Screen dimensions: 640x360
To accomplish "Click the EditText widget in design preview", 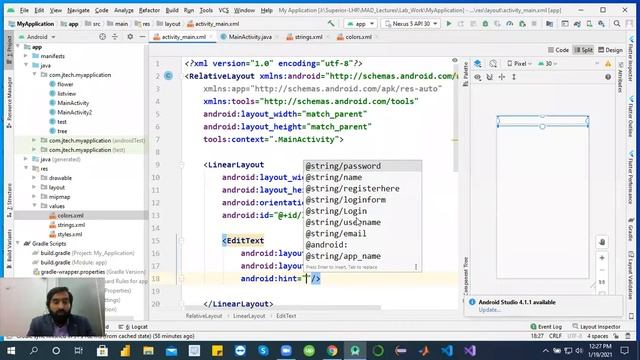I will coord(542,121).
